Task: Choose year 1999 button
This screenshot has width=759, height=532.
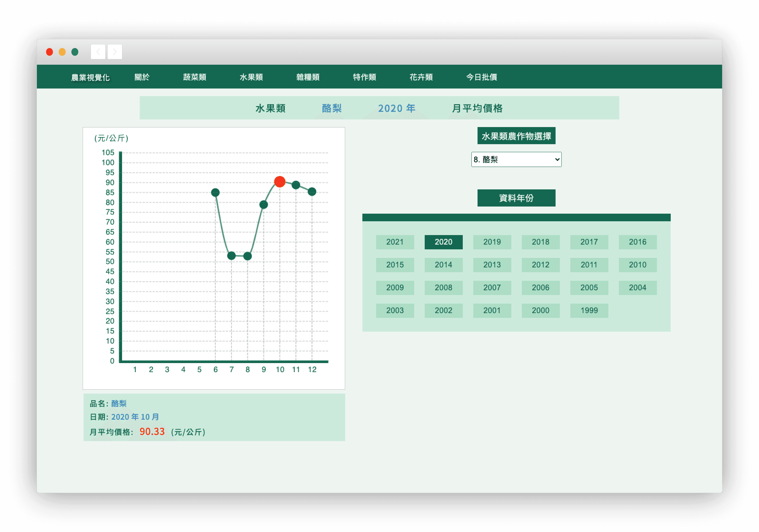Action: 589,310
